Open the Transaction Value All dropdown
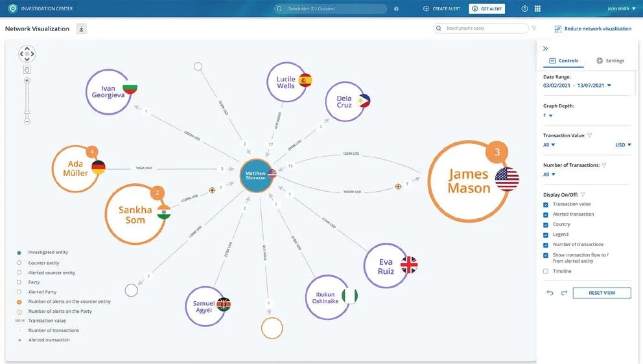Image resolution: width=643 pixels, height=364 pixels. pyautogui.click(x=548, y=144)
